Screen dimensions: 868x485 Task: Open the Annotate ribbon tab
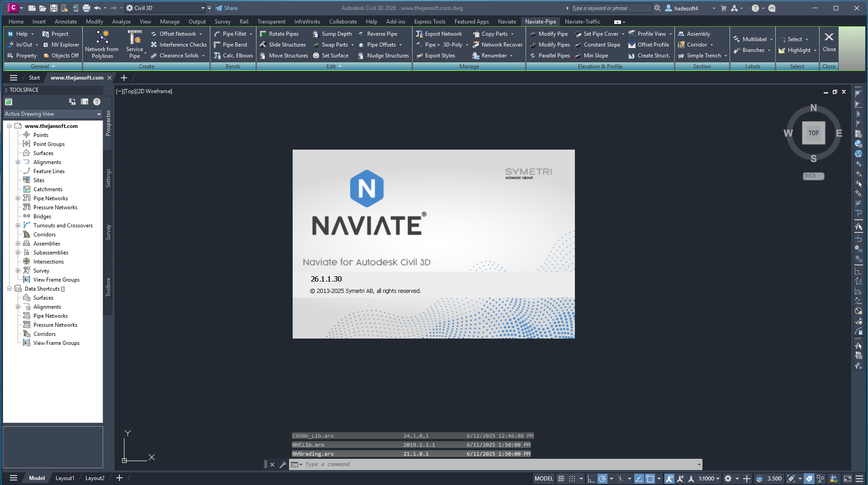pos(66,22)
